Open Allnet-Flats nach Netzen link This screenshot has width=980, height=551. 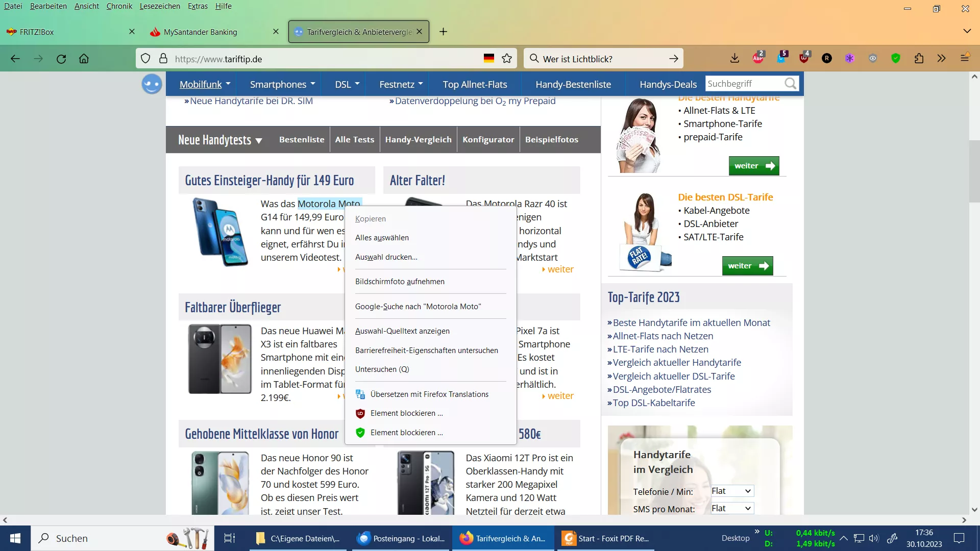click(663, 336)
